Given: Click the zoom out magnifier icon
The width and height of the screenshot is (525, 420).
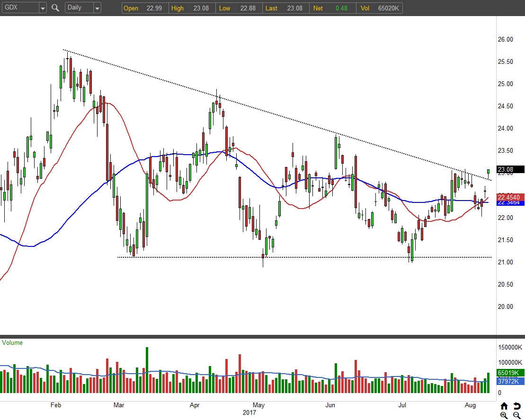Looking at the screenshot, I should [517, 415].
